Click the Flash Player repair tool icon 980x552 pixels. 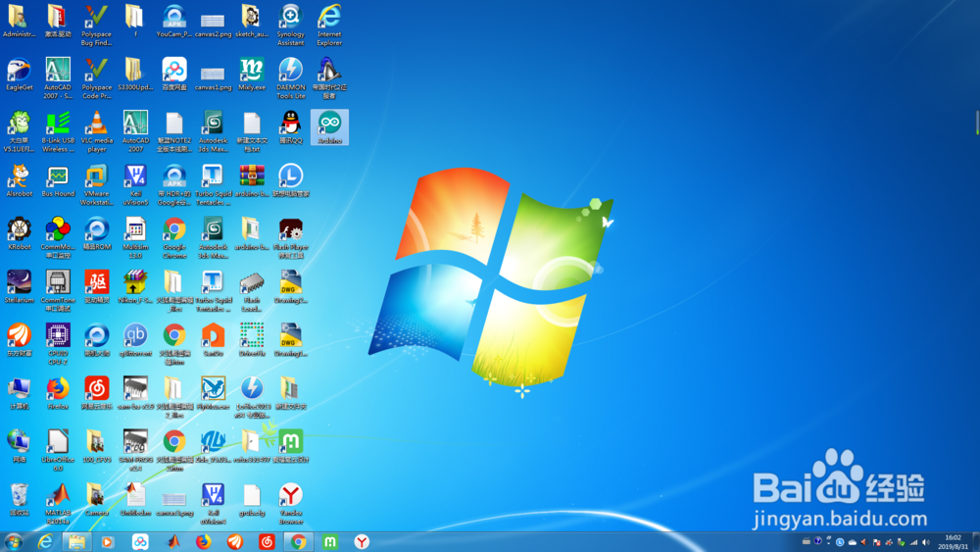pos(291,238)
